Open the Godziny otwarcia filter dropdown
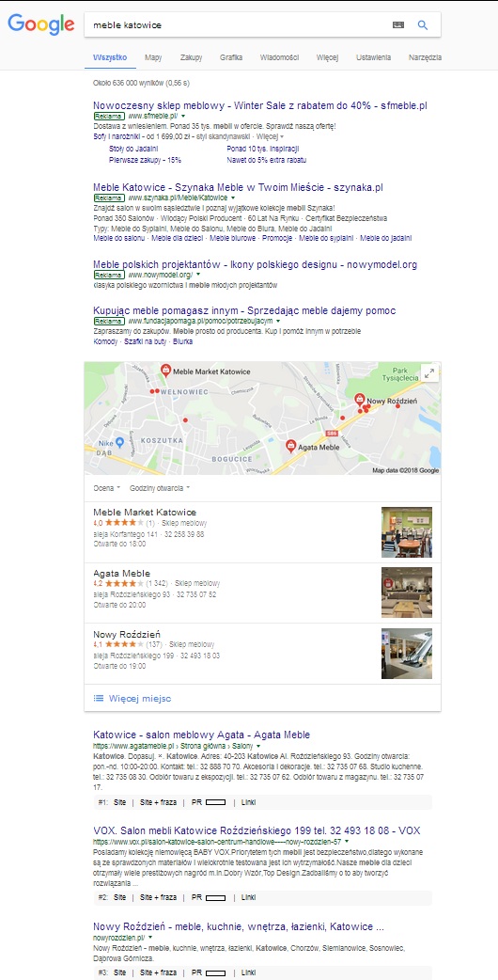498x980 pixels. pyautogui.click(x=160, y=487)
